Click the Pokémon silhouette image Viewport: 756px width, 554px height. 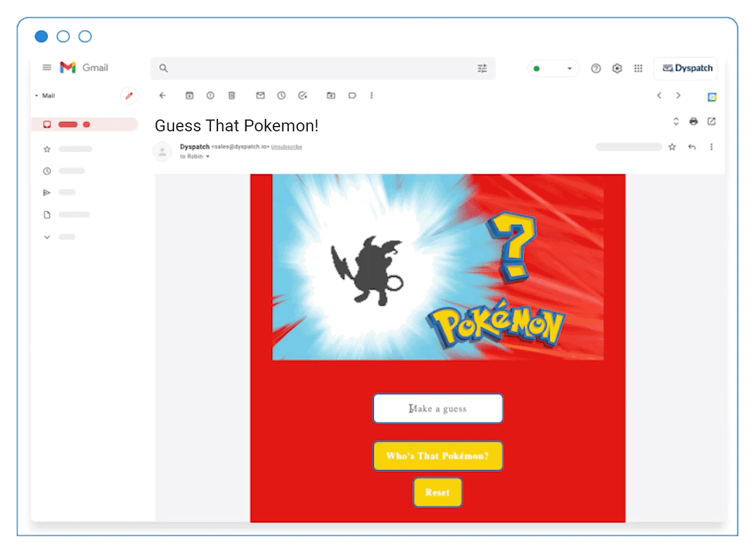pos(367,270)
